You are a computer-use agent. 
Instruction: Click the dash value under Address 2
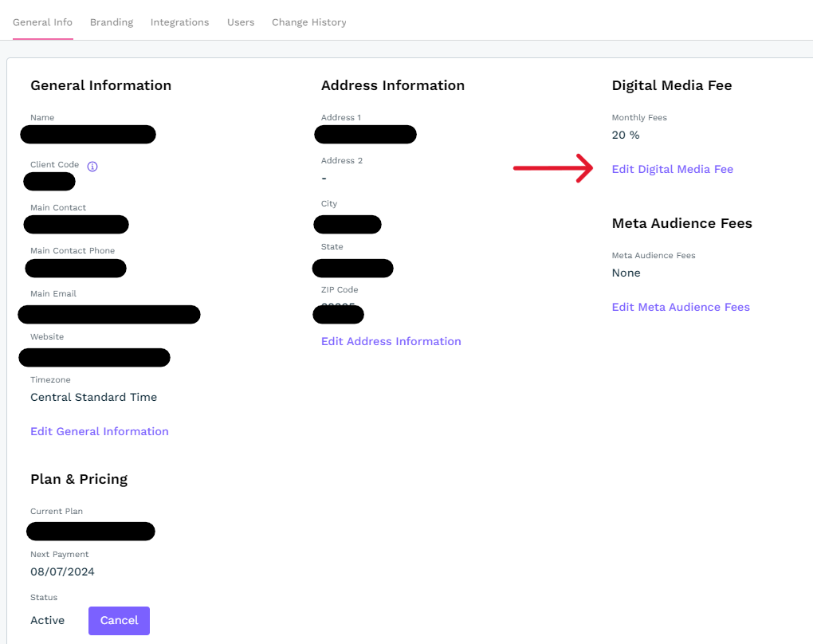pos(324,178)
